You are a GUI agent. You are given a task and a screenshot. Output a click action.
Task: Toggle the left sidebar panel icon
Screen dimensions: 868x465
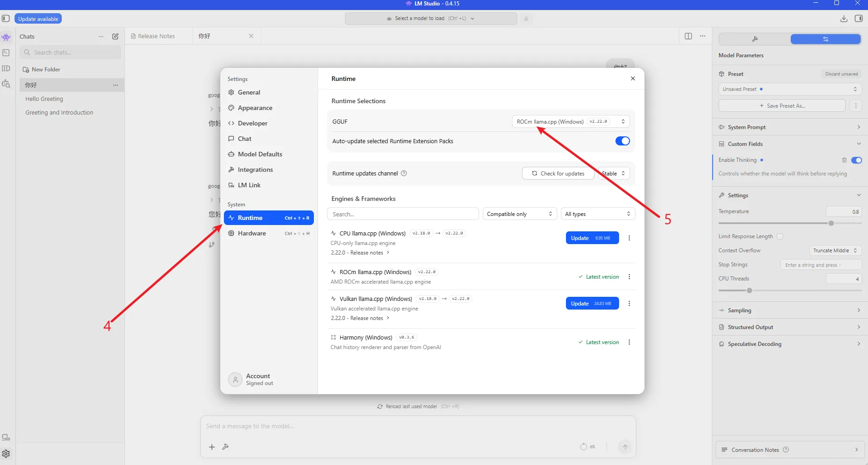(x=6, y=19)
